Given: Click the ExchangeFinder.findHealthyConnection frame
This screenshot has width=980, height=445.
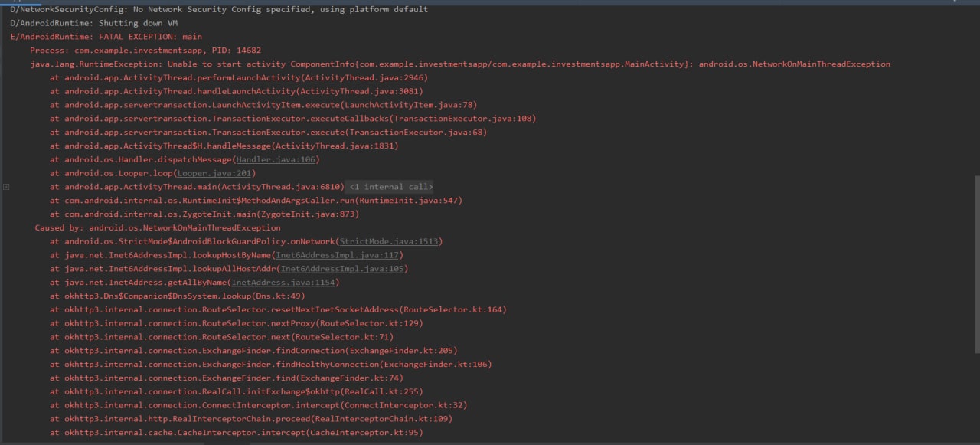Looking at the screenshot, I should (x=271, y=365).
